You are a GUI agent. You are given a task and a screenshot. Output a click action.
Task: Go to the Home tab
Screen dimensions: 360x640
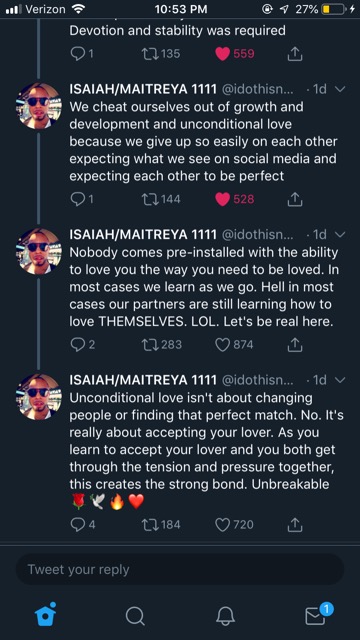click(x=45, y=614)
